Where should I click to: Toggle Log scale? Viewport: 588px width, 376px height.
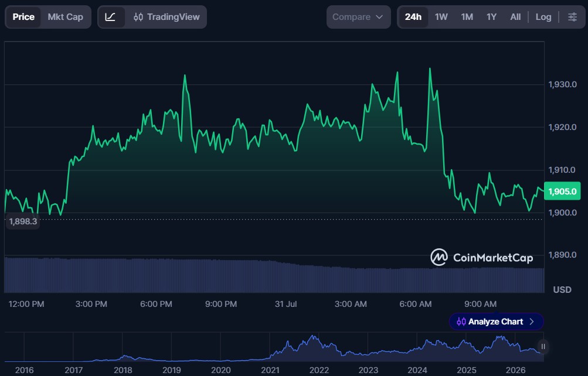pos(543,17)
